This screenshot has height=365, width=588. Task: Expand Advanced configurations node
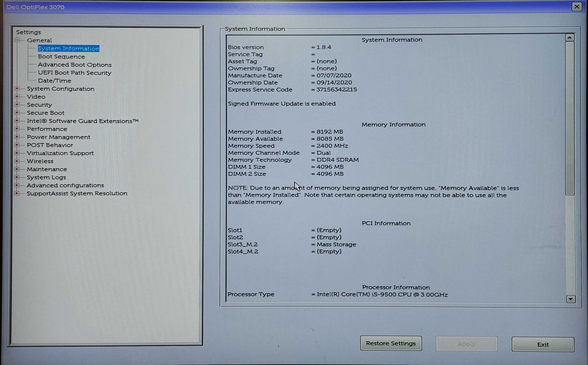tap(17, 185)
